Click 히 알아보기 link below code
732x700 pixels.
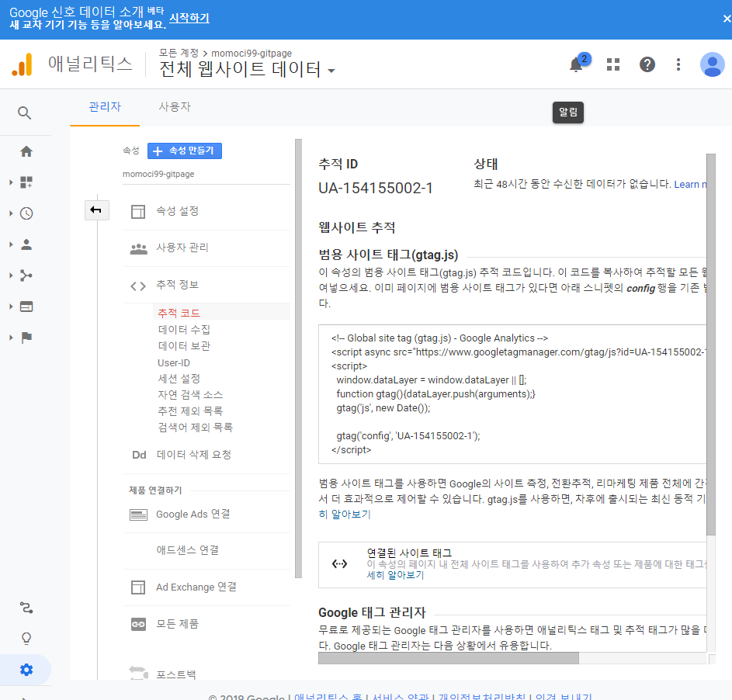click(x=345, y=515)
